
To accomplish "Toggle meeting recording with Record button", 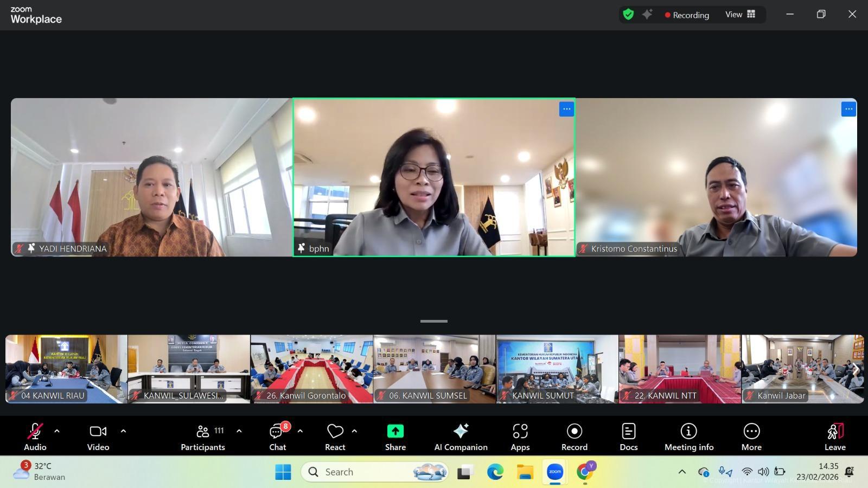I will (x=574, y=436).
